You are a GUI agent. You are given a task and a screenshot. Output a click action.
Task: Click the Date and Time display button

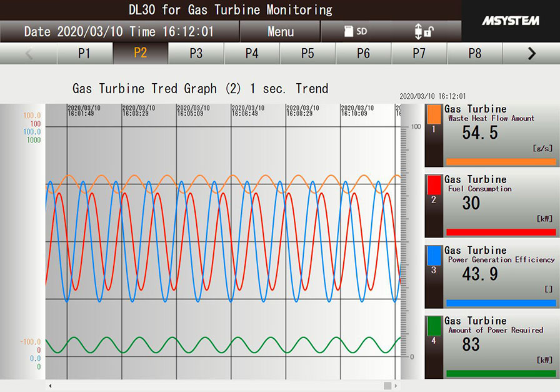tap(119, 31)
